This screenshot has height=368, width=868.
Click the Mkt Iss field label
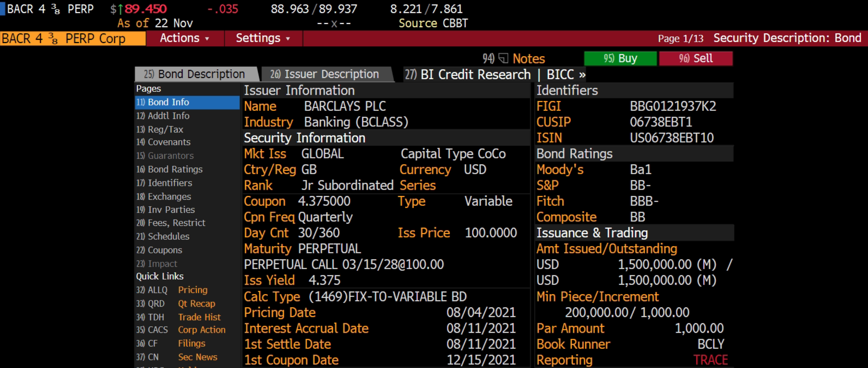265,154
